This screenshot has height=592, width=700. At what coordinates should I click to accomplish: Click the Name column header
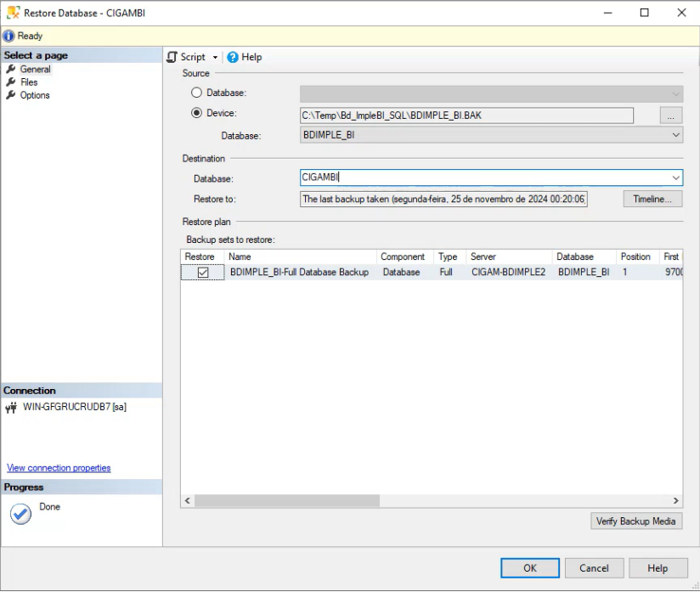(x=300, y=257)
